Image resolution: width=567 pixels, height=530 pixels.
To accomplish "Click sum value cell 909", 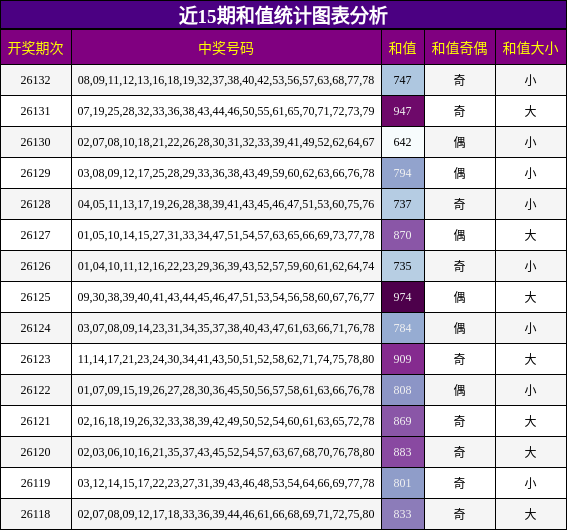I will pyautogui.click(x=402, y=359).
